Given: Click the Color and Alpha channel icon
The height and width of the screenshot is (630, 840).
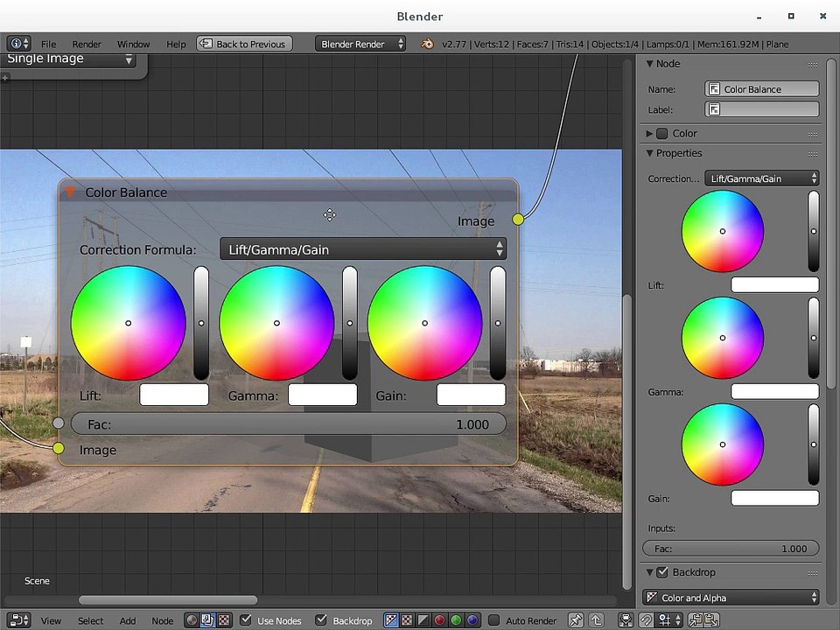Looking at the screenshot, I should (652, 598).
